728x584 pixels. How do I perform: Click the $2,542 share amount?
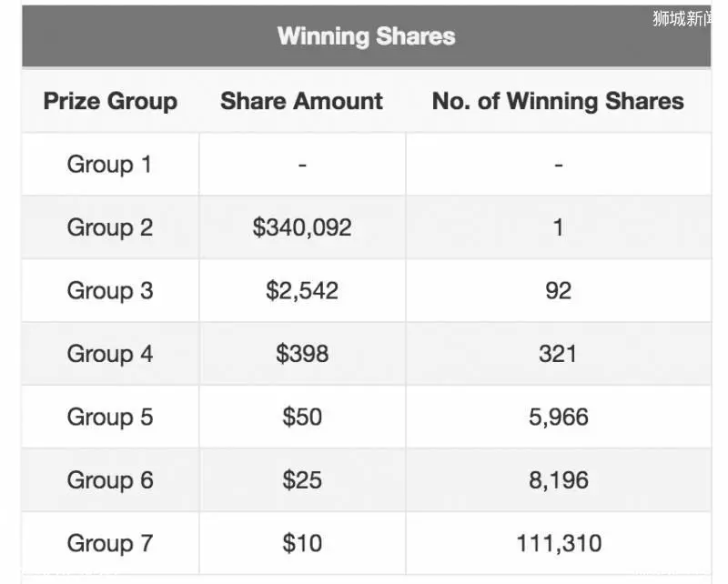(302, 290)
